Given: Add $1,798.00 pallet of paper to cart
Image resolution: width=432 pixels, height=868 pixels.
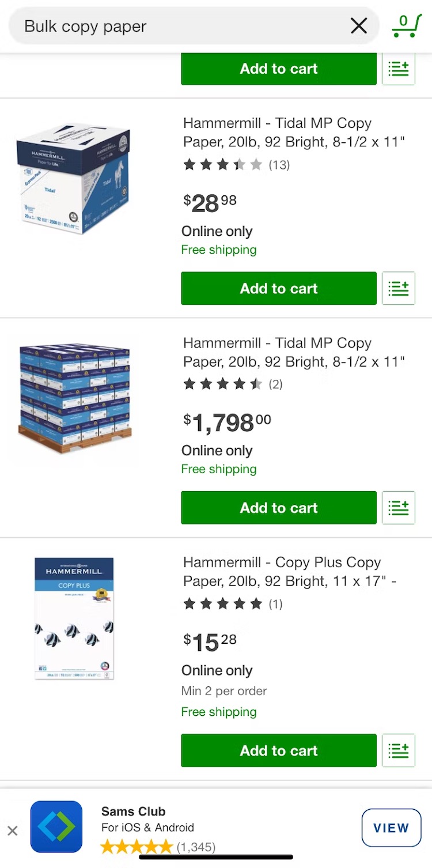Looking at the screenshot, I should coord(279,508).
